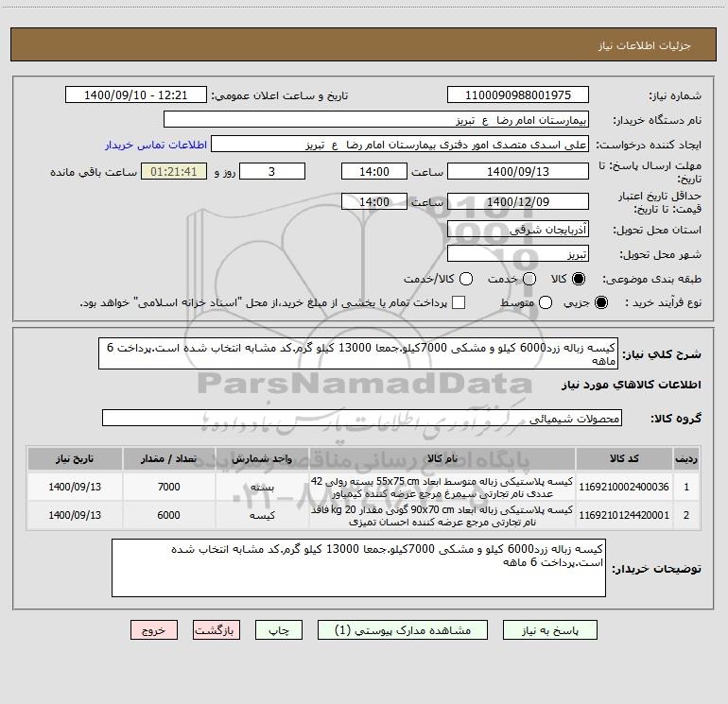
Task: Click unit cell بسته
Action: point(262,488)
